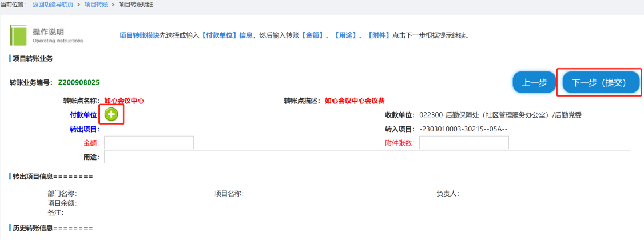Image resolution: width=644 pixels, height=240 pixels.
Task: Submit with the 下一步（提交） button
Action: pyautogui.click(x=598, y=83)
